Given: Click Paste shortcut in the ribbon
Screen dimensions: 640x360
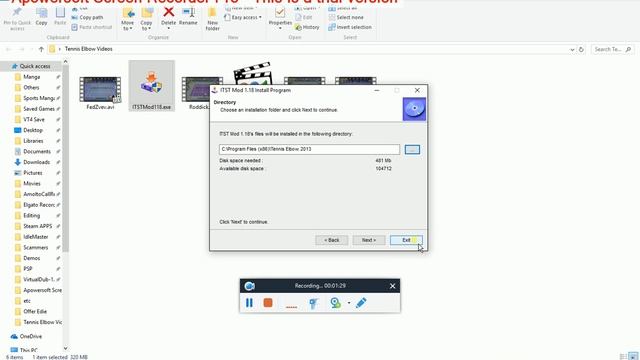Looking at the screenshot, I should [91, 27].
